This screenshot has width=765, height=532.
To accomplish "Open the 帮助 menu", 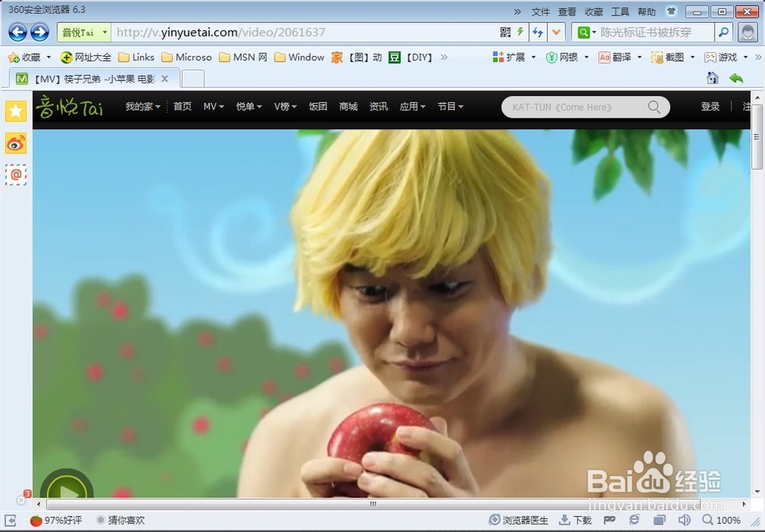I will pos(646,11).
